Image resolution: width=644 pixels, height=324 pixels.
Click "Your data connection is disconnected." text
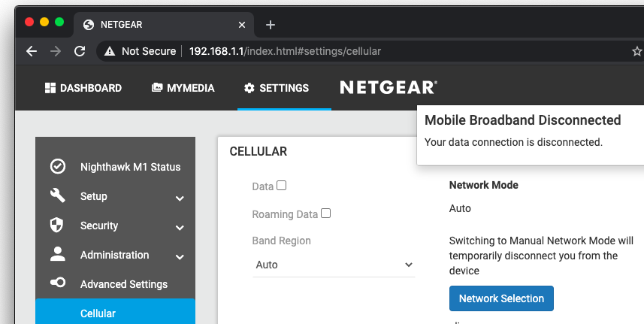pos(513,142)
